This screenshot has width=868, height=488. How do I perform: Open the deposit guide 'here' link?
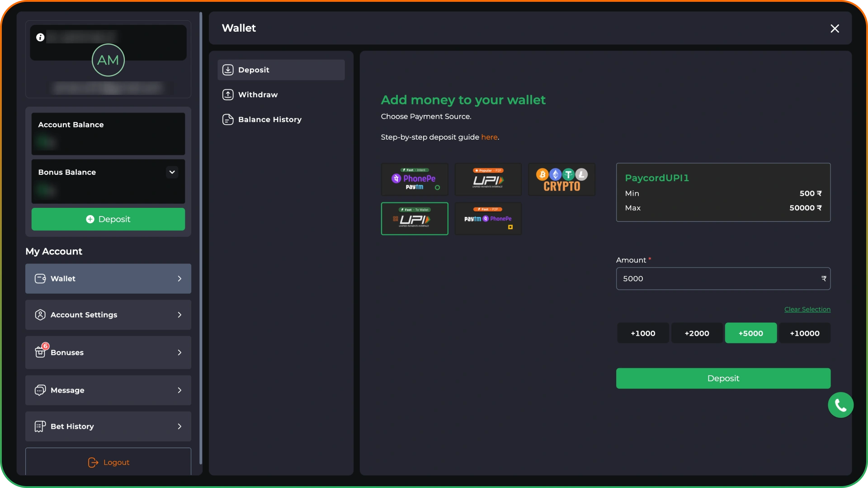coord(489,137)
